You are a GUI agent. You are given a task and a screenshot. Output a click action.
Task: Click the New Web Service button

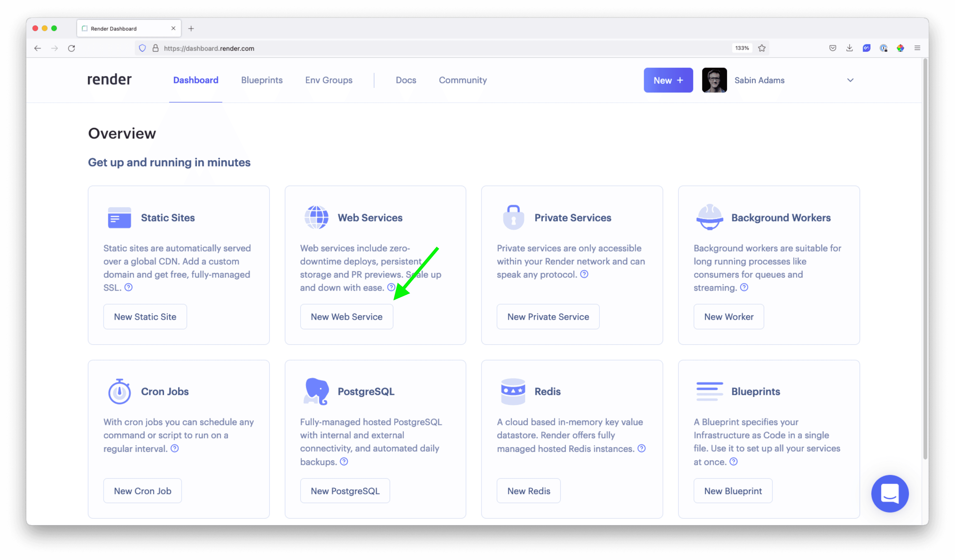click(346, 317)
